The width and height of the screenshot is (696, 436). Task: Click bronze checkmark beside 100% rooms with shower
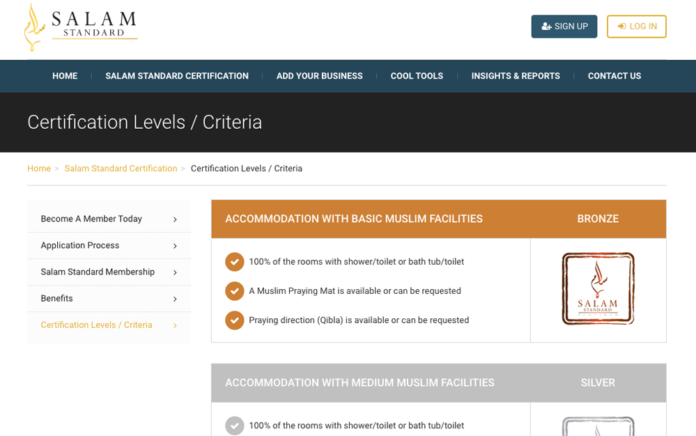pyautogui.click(x=234, y=262)
